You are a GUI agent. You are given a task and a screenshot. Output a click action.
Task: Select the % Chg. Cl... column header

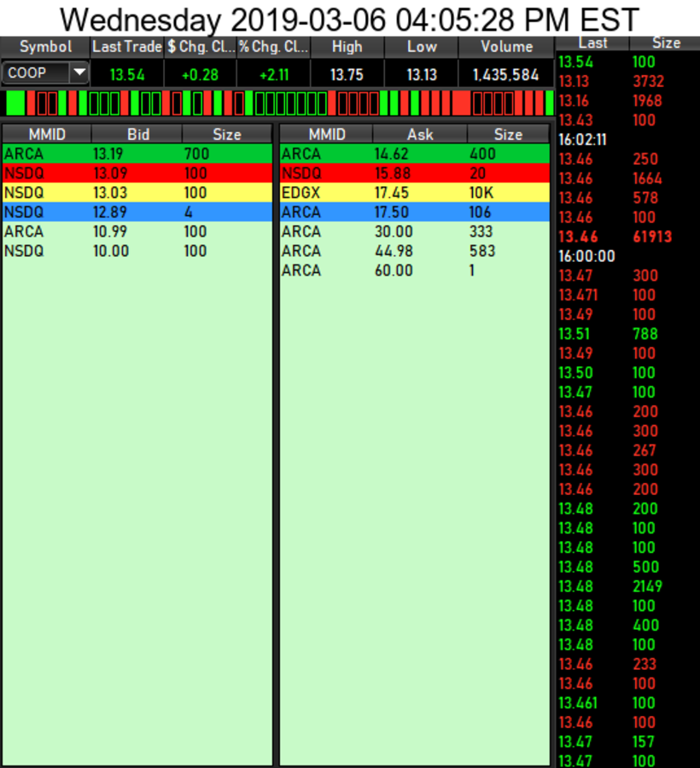pos(274,47)
